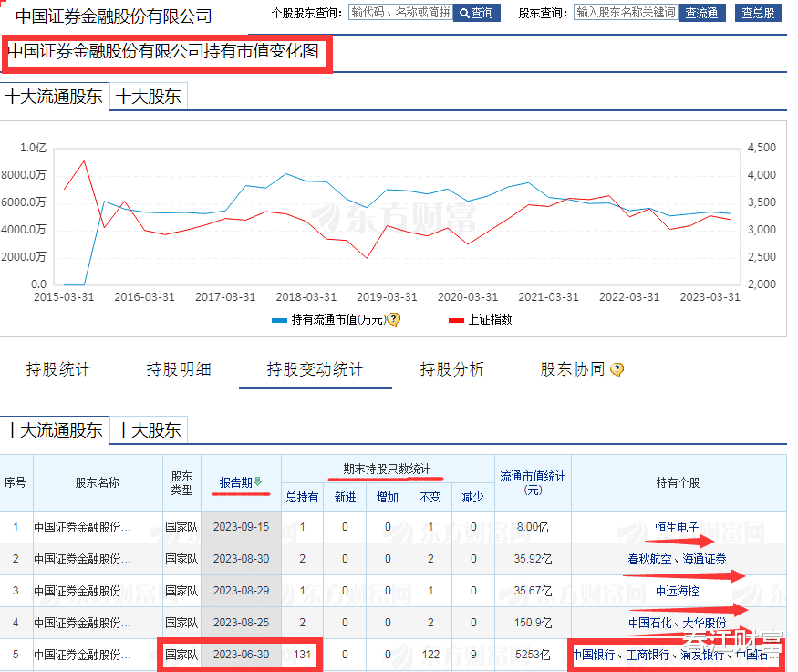The image size is (798, 672).
Task: Open the 大华股份 stock link
Action: (704, 623)
